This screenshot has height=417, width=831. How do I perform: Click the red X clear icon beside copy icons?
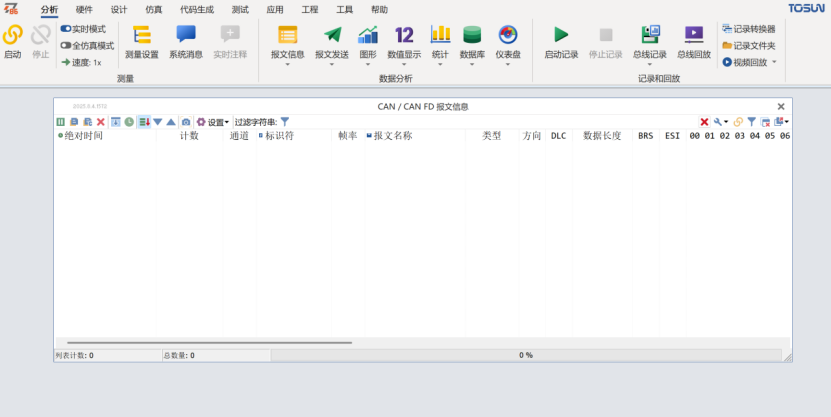(101, 122)
